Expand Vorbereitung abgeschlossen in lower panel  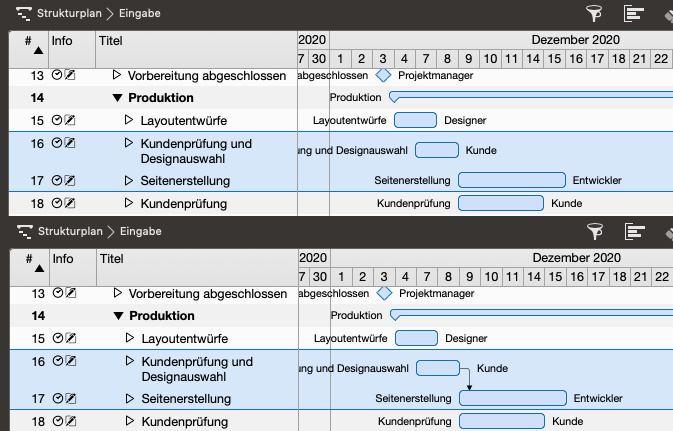coord(117,294)
